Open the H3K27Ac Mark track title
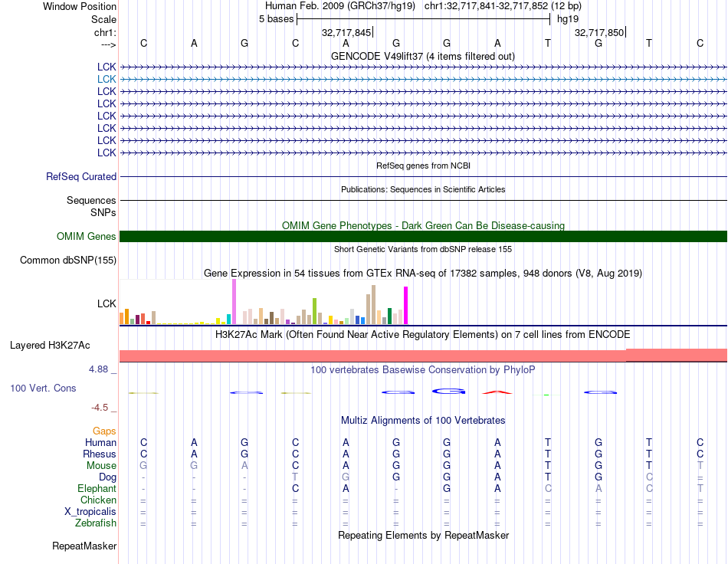The image size is (728, 564). tap(423, 335)
